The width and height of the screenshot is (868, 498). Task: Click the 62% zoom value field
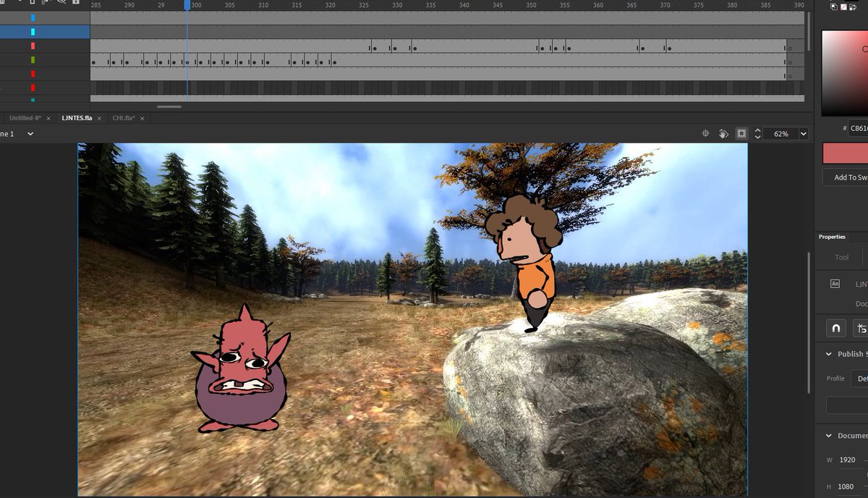(780, 134)
